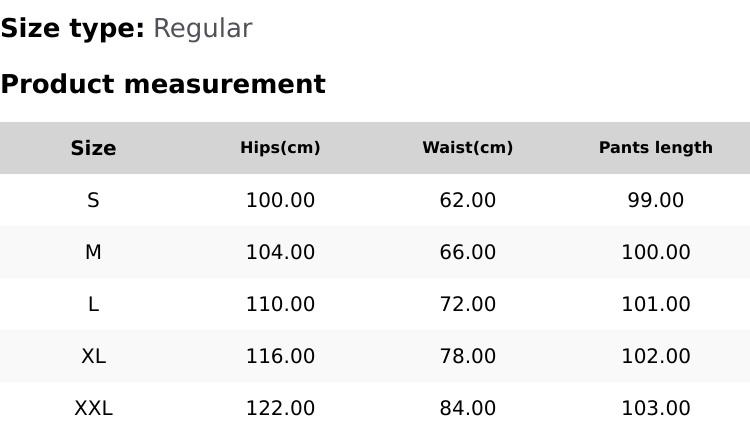Click the waist value 72.00 cell
This screenshot has width=750, height=434.
click(x=467, y=305)
